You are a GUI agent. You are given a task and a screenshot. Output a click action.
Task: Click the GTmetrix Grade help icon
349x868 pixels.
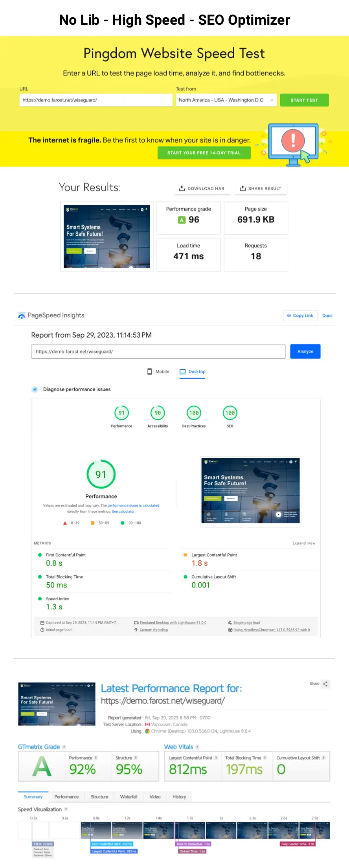[x=64, y=747]
